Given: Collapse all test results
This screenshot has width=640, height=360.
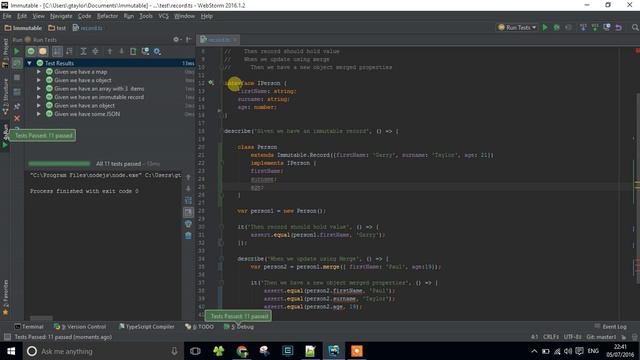Looking at the screenshot, I should pos(95,51).
